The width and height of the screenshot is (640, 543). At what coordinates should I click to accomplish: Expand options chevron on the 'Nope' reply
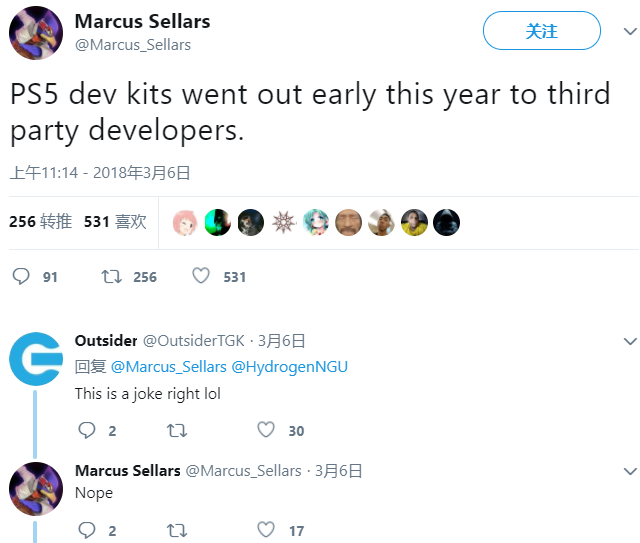pyautogui.click(x=629, y=471)
